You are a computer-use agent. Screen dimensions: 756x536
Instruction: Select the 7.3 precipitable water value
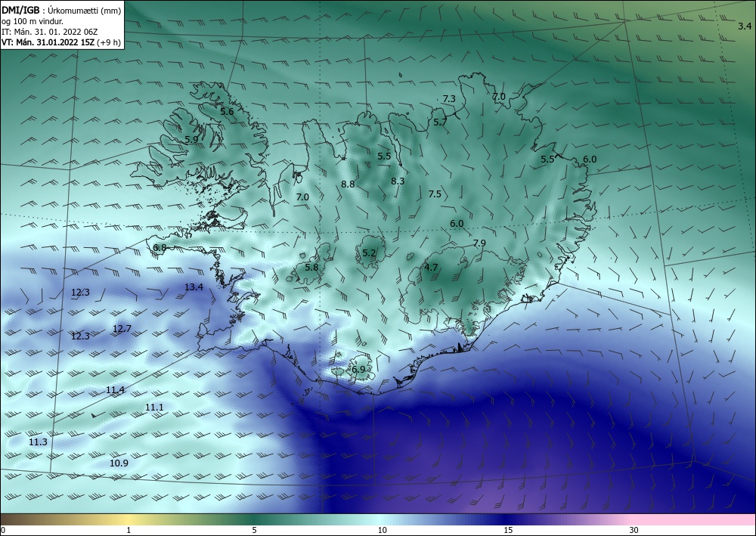point(449,98)
